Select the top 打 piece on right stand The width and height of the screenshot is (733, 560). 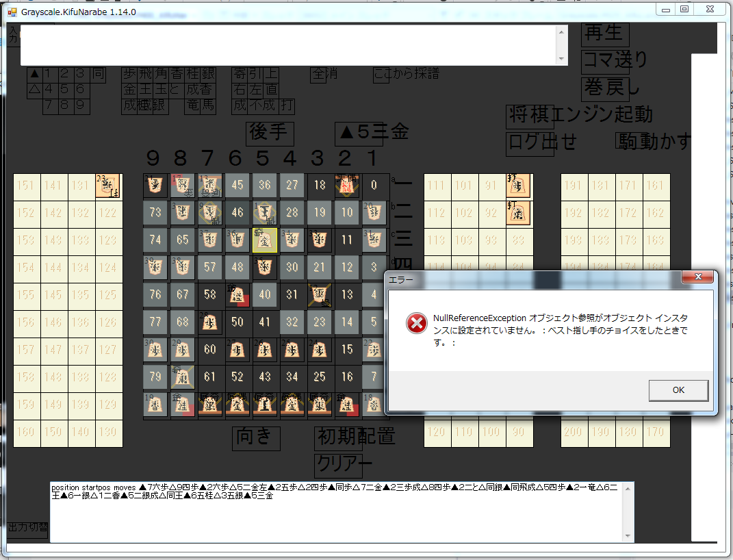[519, 186]
